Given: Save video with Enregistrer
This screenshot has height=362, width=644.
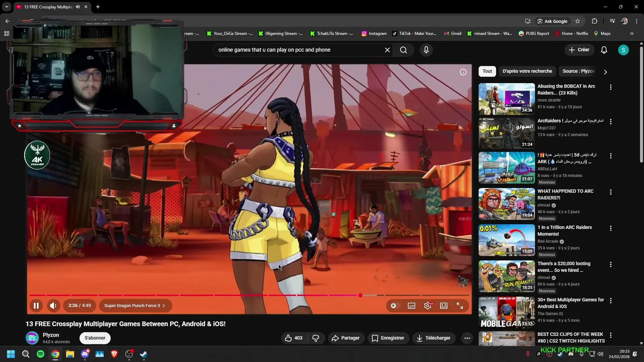Looking at the screenshot, I should [388, 338].
